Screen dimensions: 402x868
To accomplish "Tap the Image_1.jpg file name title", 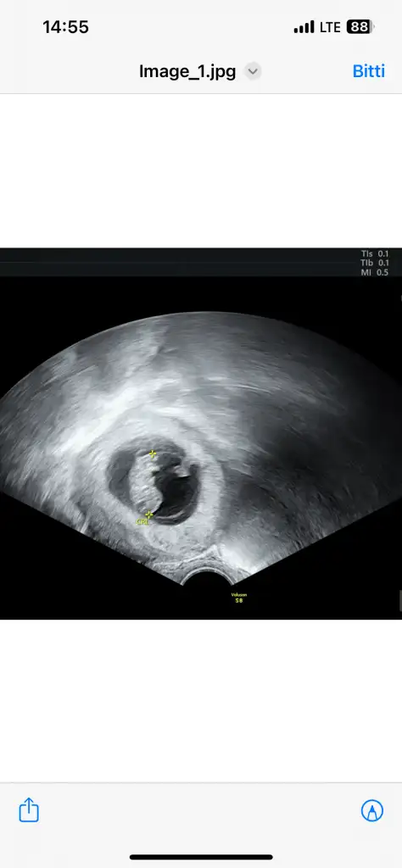I will (x=187, y=71).
